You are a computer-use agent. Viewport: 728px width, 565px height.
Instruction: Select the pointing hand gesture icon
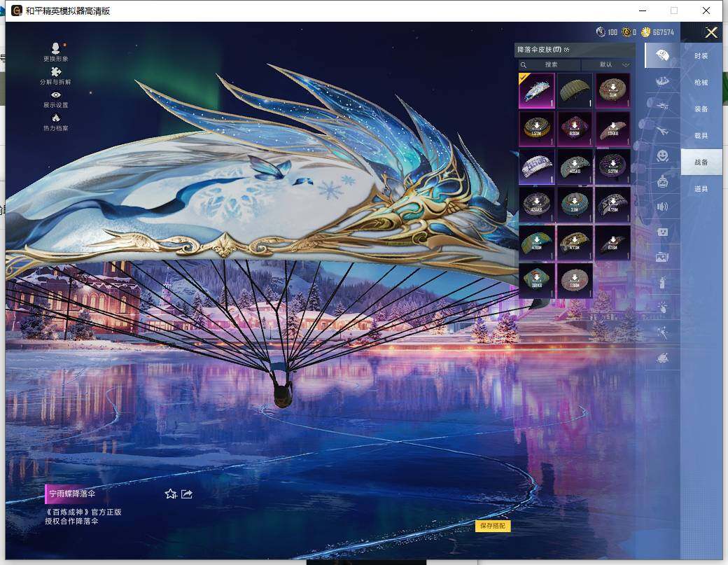pos(662,307)
